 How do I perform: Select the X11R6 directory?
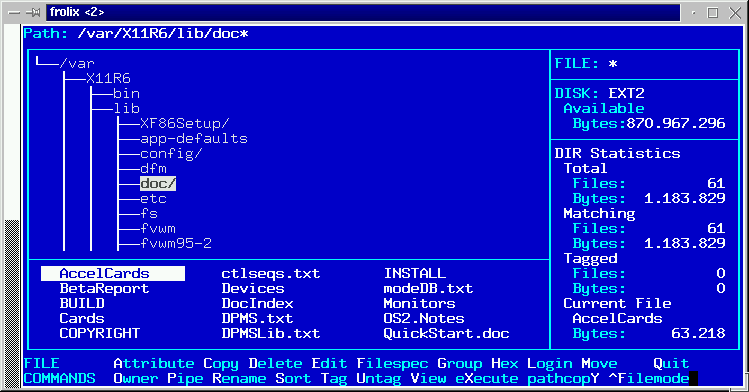tap(108, 78)
